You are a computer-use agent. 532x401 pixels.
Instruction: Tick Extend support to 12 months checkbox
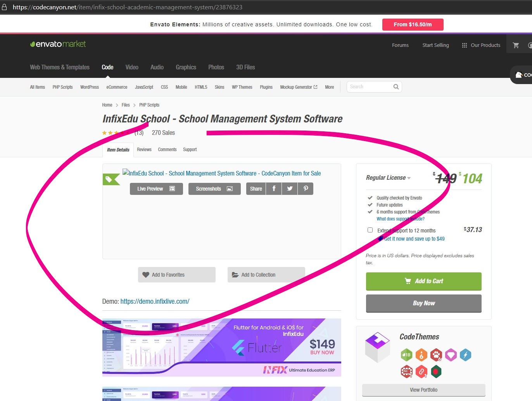[x=370, y=230]
